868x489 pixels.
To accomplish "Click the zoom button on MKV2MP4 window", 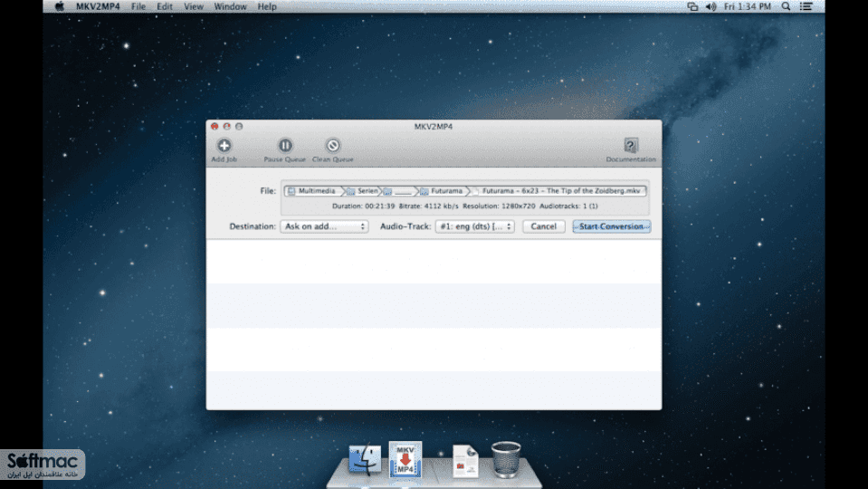I will tap(239, 127).
